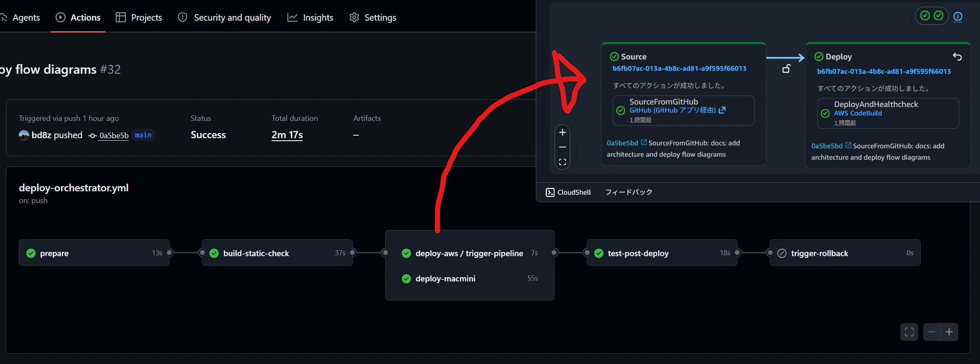This screenshot has width=980, height=364.
Task: Open the test-post-deploy job
Action: pyautogui.click(x=662, y=253)
